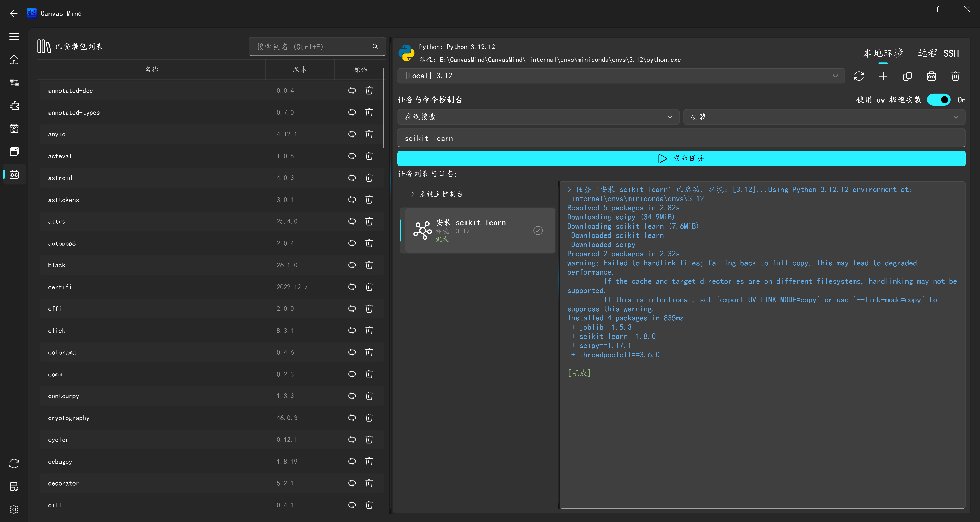Select the cycler package name
The image size is (980, 522).
(x=58, y=440)
